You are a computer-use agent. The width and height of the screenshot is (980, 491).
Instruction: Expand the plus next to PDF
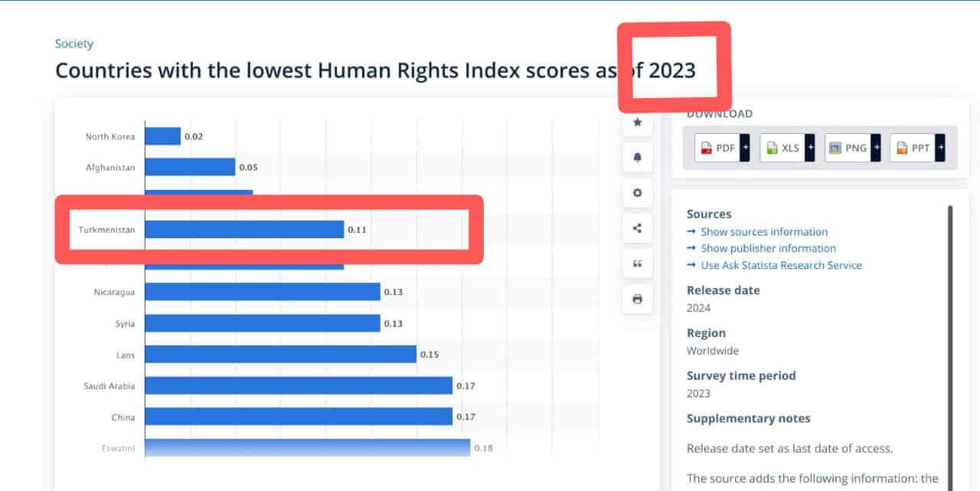coord(745,148)
